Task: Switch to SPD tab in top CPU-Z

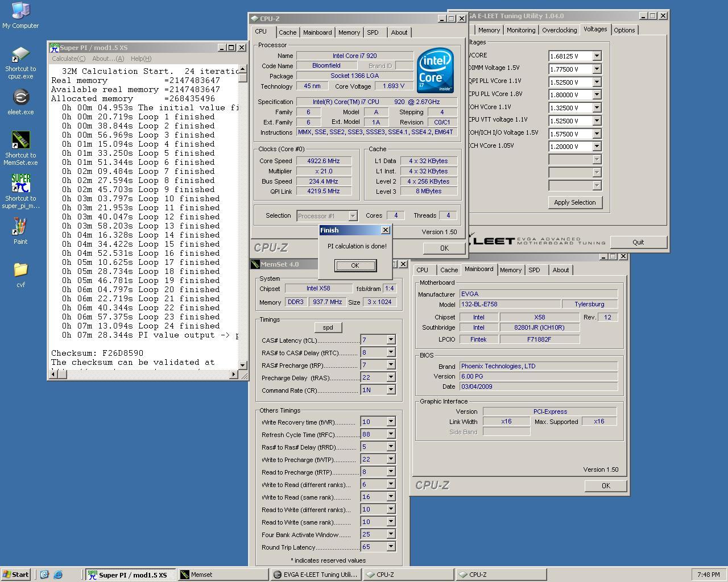Action: click(373, 32)
